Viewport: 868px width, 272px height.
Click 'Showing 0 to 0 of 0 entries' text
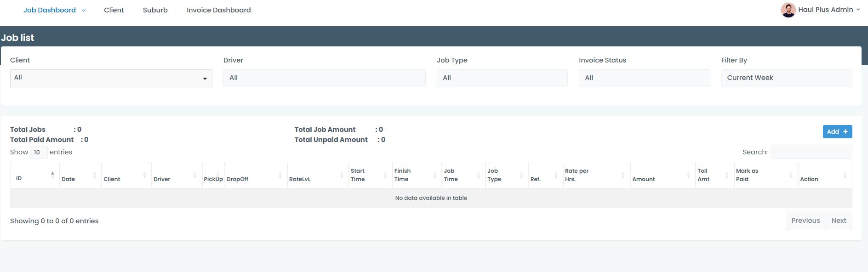point(54,221)
